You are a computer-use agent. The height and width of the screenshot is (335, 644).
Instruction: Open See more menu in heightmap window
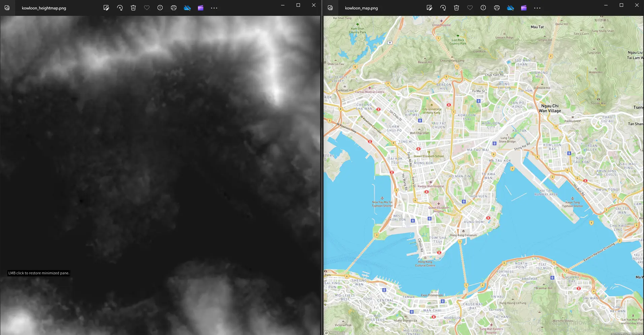[x=214, y=8]
